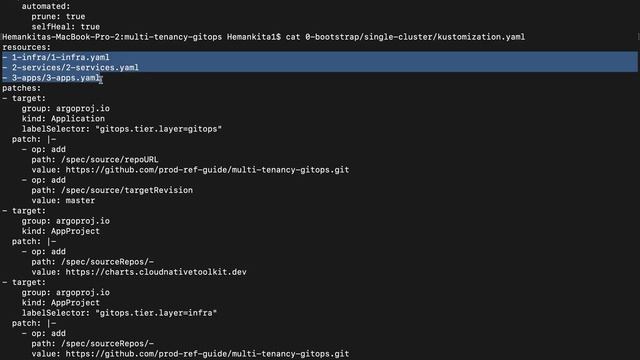The width and height of the screenshot is (640, 360).
Task: Click the 'selfHeal: true' line
Action: [x=66, y=27]
